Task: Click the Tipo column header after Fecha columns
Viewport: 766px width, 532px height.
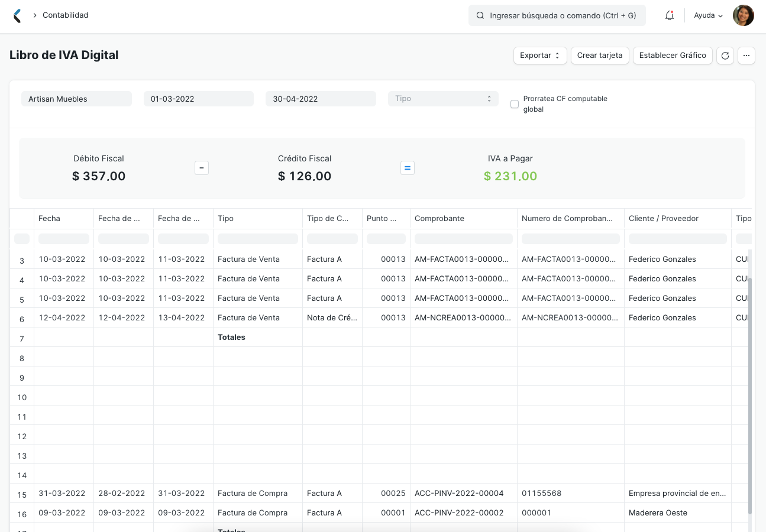Action: click(x=258, y=219)
